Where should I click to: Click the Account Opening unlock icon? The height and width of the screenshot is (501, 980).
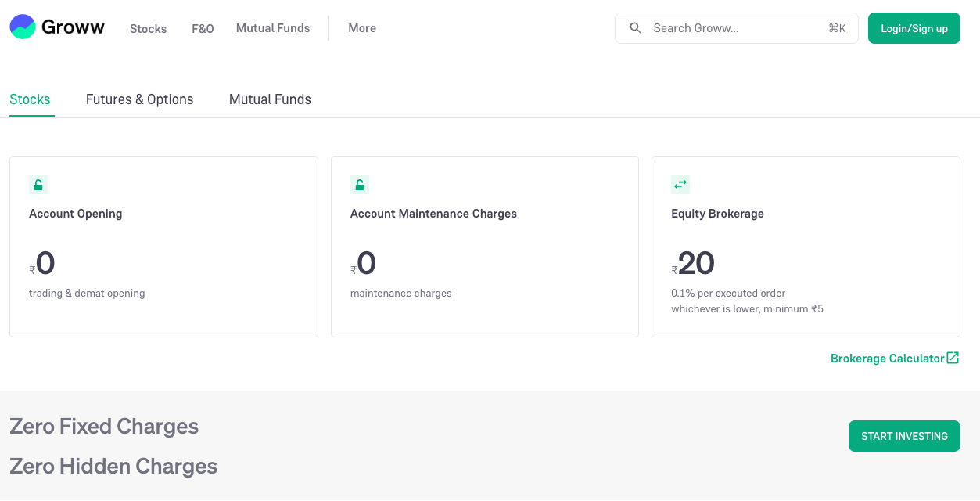point(38,185)
